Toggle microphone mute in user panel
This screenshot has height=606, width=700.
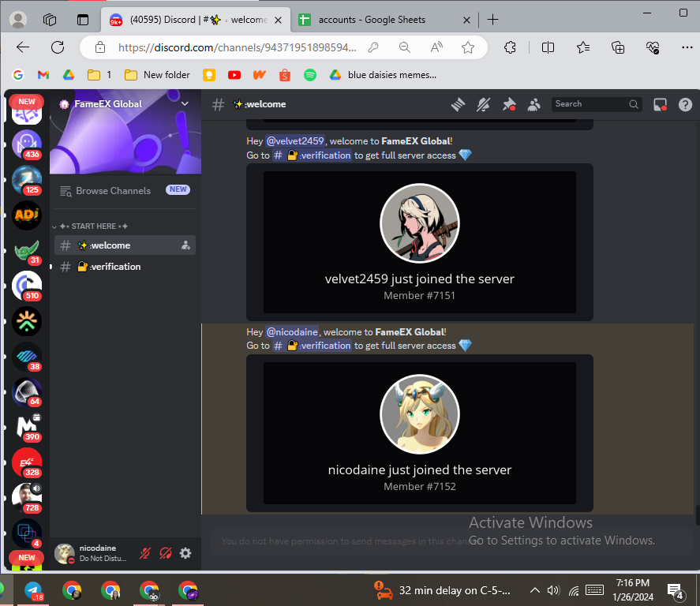tap(144, 553)
